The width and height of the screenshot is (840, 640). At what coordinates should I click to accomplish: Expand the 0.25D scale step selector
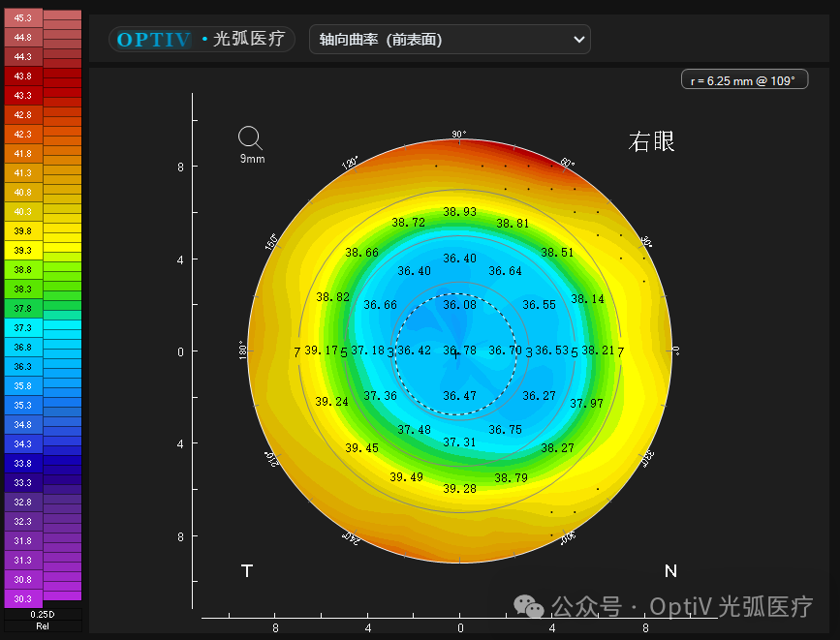[x=41, y=613]
